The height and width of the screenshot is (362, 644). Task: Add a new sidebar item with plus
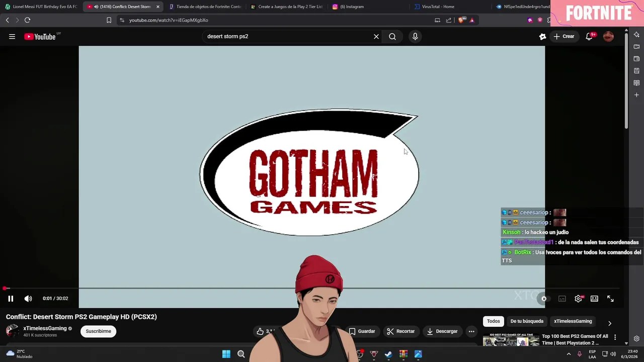coord(636,95)
